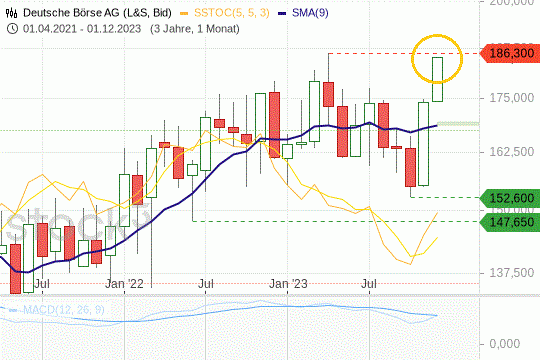
Task: Select the SSTOC(5, 5, 3) indicator label
Action: tap(231, 13)
